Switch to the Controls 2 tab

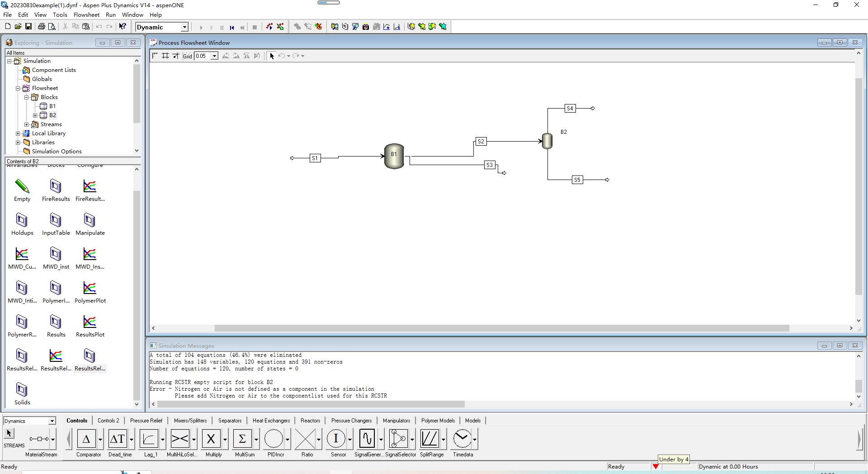pyautogui.click(x=108, y=421)
